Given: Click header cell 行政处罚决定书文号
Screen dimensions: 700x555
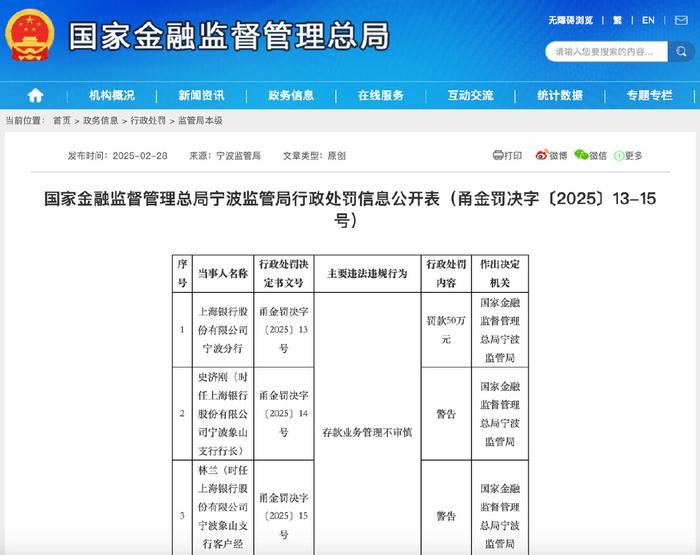Looking at the screenshot, I should (283, 273).
